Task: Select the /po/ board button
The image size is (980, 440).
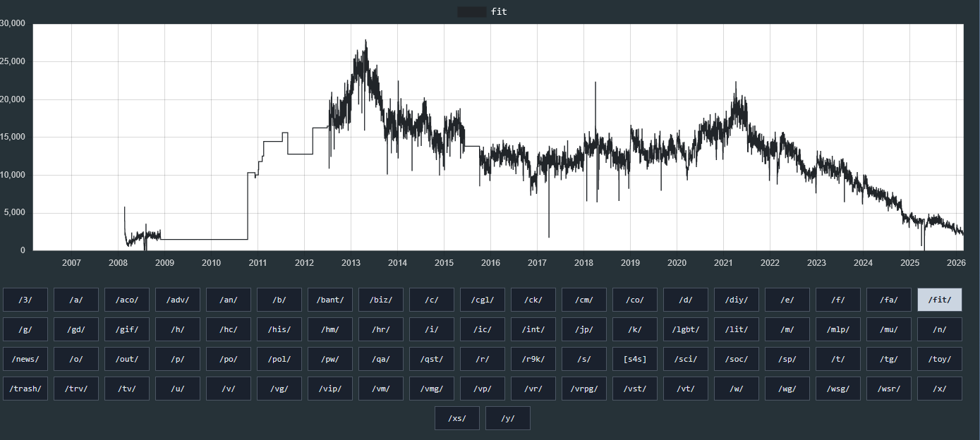Action: pyautogui.click(x=229, y=359)
